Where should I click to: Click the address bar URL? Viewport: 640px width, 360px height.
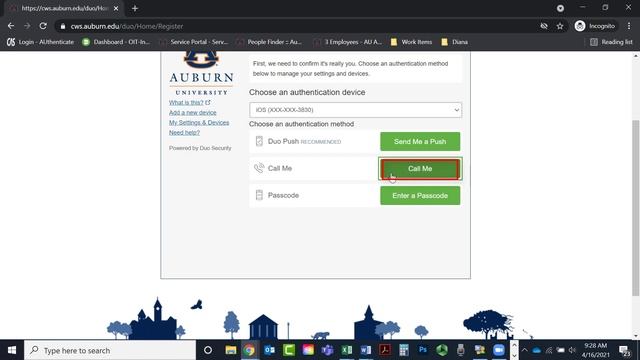127,26
